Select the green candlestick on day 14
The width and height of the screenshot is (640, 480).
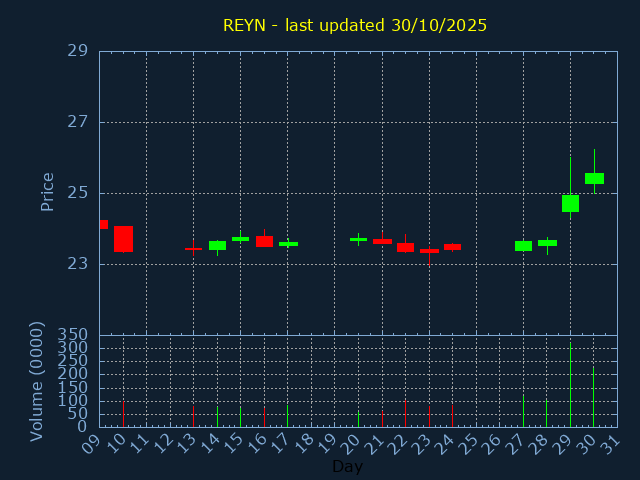click(217, 245)
